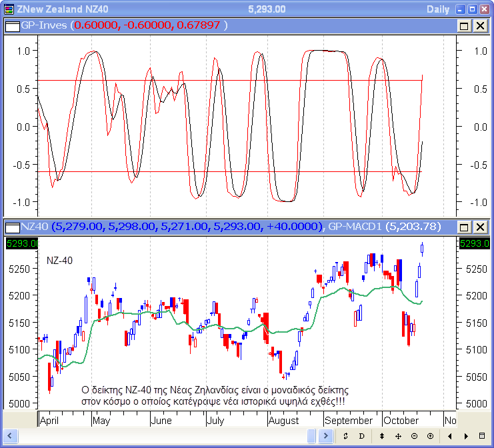Select the September label on date axis
Image resolution: width=494 pixels, height=448 pixels.
click(349, 421)
